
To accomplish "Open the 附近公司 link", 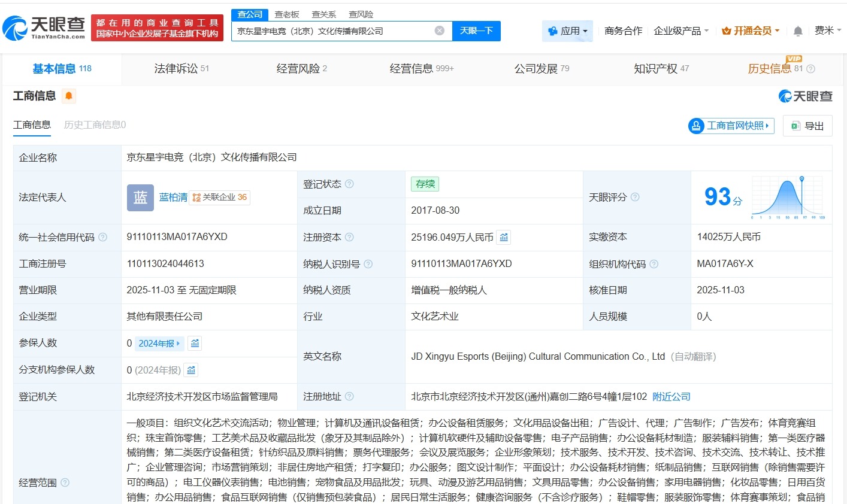I will tap(670, 396).
